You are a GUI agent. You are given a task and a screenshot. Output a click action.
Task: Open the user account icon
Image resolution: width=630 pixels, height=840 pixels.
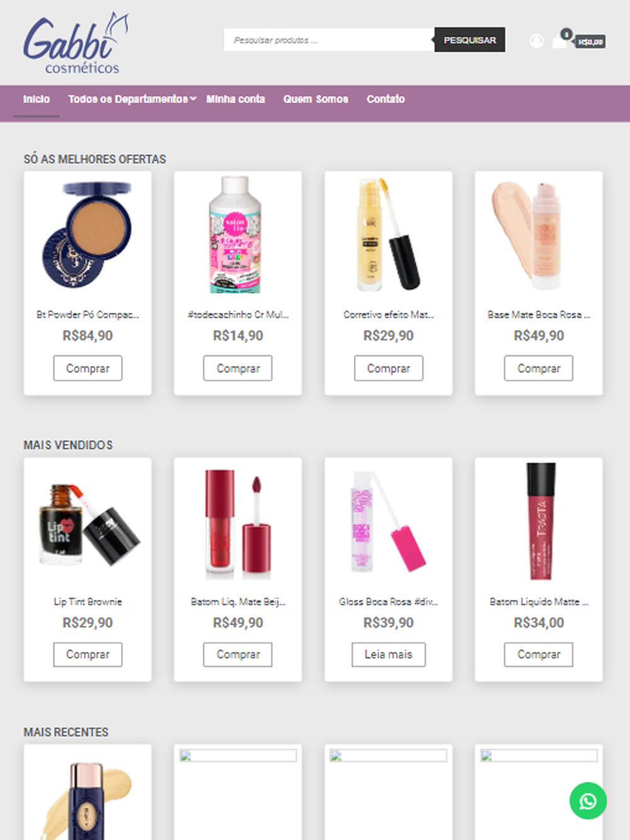[536, 41]
